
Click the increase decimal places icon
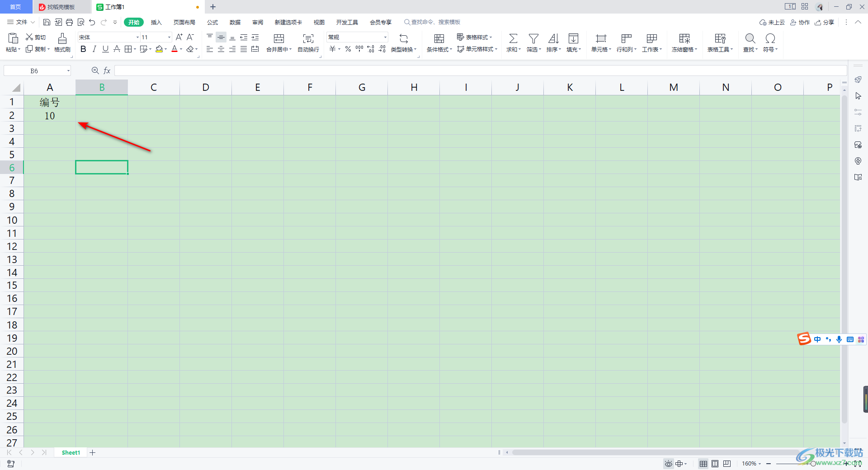[x=371, y=49]
